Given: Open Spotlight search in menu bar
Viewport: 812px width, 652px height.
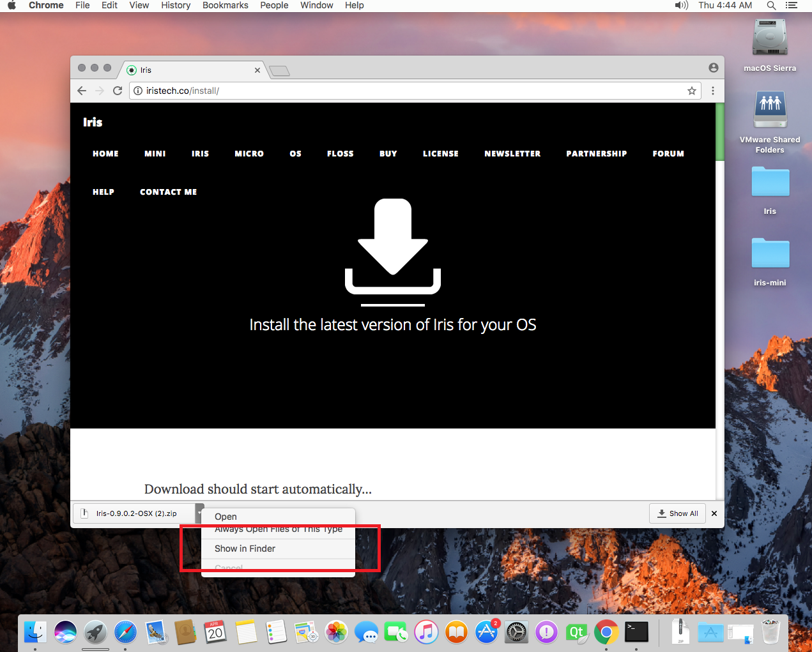Looking at the screenshot, I should point(771,5).
